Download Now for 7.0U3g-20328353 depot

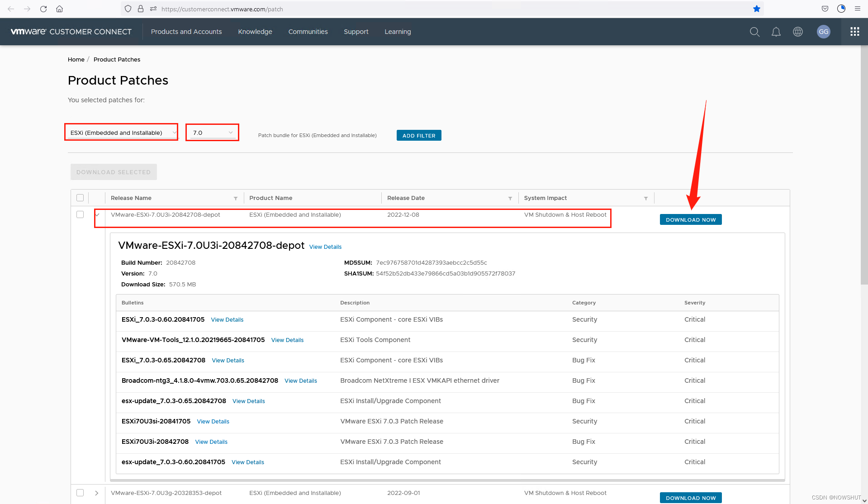pyautogui.click(x=691, y=498)
